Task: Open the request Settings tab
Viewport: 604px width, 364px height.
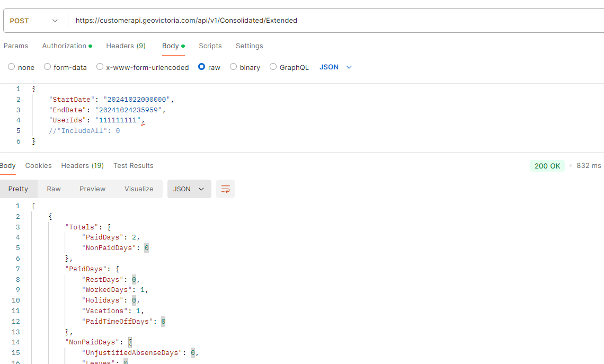Action: tap(249, 46)
